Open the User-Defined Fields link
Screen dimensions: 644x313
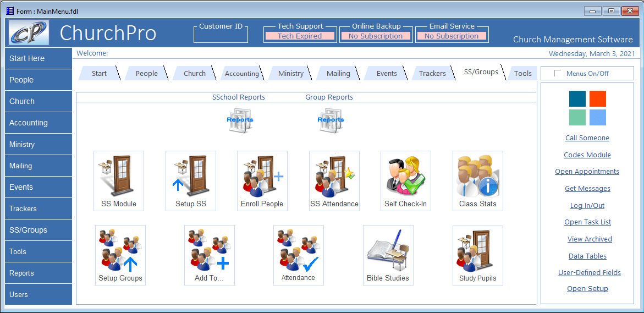(x=590, y=273)
